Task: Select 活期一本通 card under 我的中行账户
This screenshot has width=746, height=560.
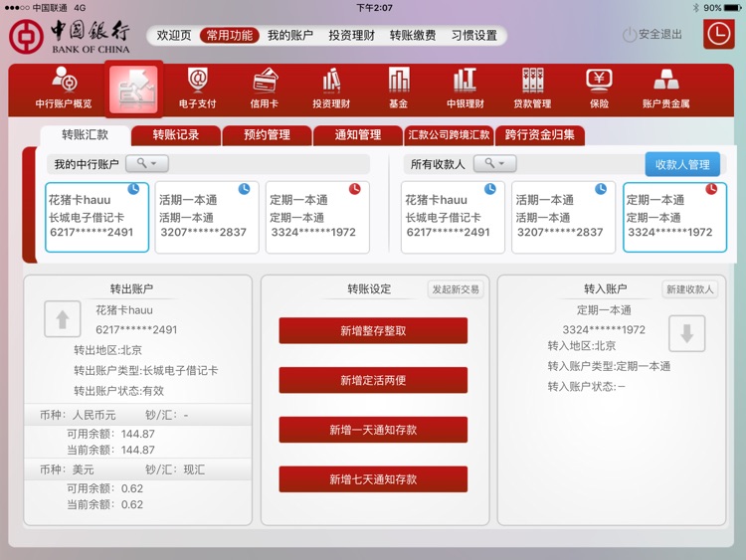Action: click(207, 217)
